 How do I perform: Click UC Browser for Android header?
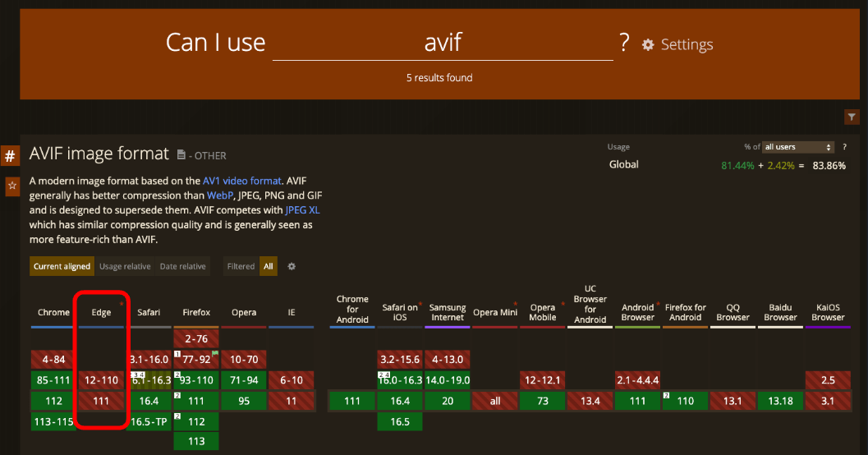point(590,304)
